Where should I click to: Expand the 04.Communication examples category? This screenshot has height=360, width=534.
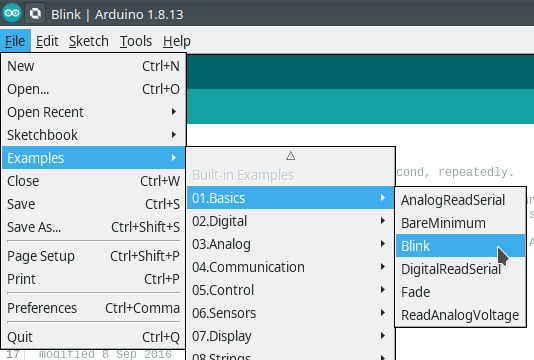[290, 267]
